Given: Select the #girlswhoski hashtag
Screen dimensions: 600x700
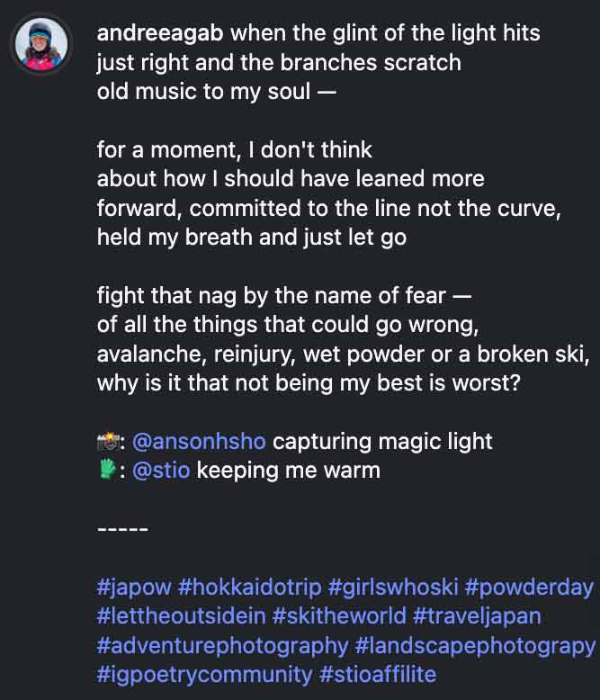Looking at the screenshot, I should pyautogui.click(x=393, y=587).
